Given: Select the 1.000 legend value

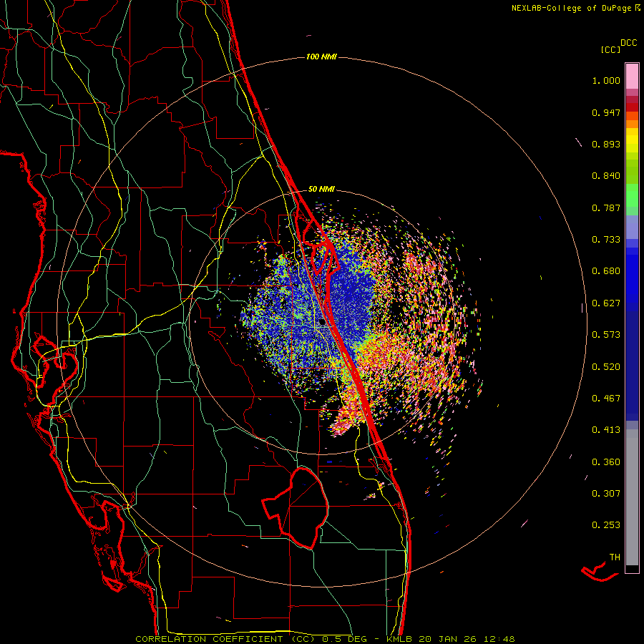Looking at the screenshot, I should (x=606, y=80).
